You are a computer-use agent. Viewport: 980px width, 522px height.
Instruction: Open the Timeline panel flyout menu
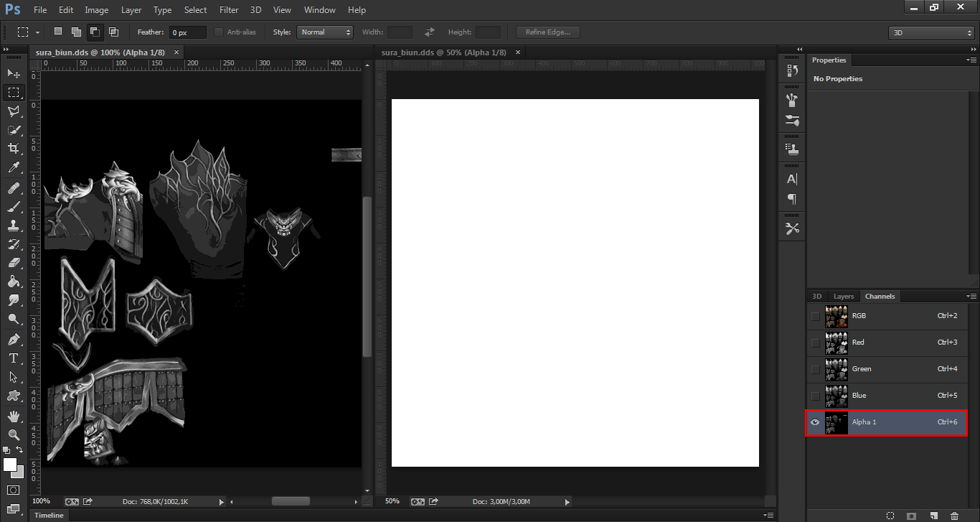tap(769, 516)
